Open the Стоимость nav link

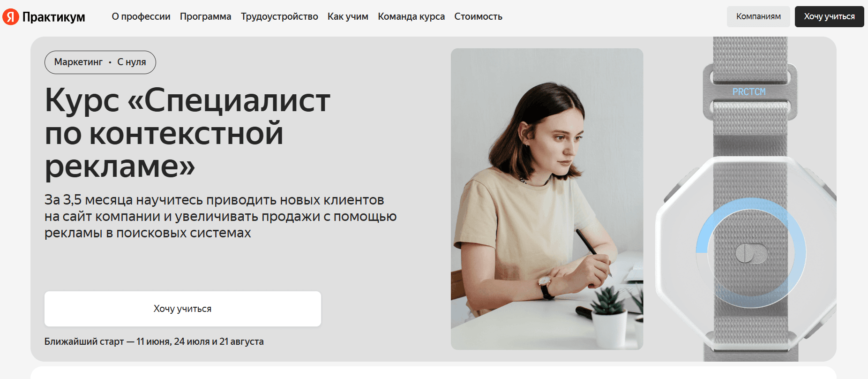pyautogui.click(x=478, y=16)
